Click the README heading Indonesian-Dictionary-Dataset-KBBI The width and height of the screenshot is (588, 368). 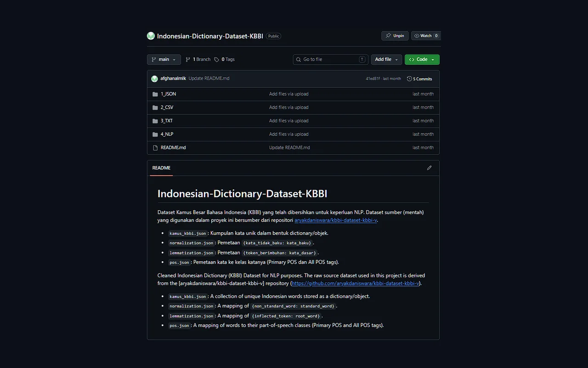(242, 194)
